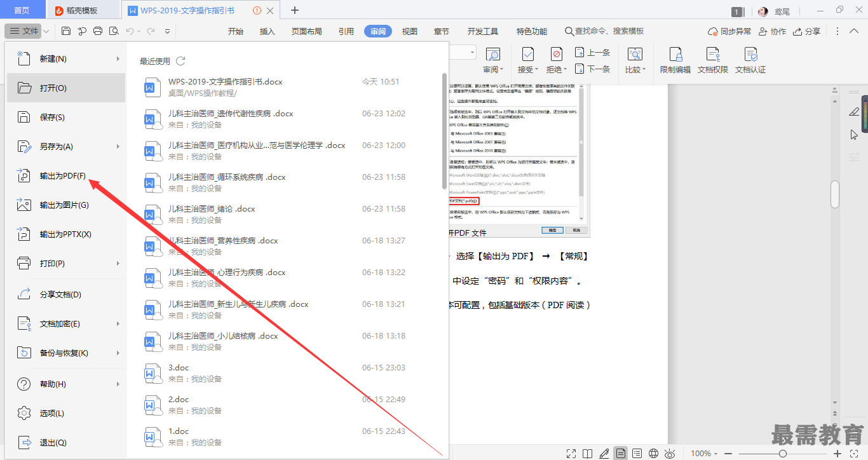Switch to the 页面布局 ribbon tab
This screenshot has width=868, height=460.
[307, 31]
